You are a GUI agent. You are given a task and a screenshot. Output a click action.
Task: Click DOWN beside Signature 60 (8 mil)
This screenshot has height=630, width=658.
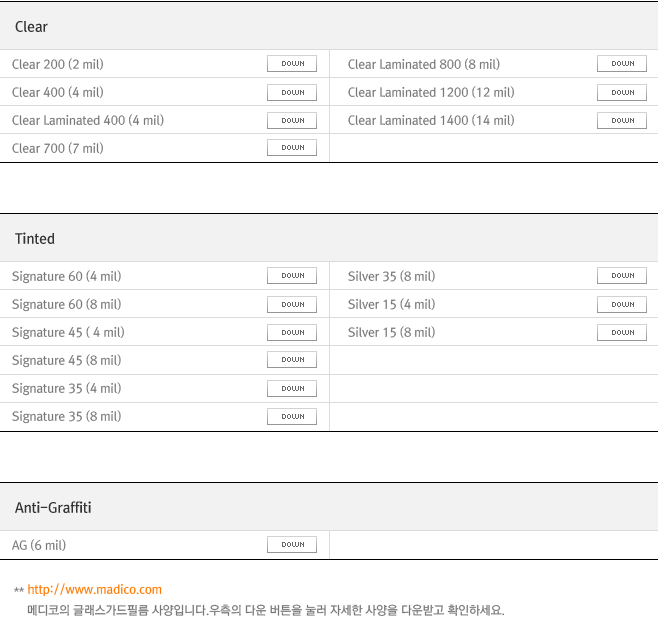[x=292, y=304]
